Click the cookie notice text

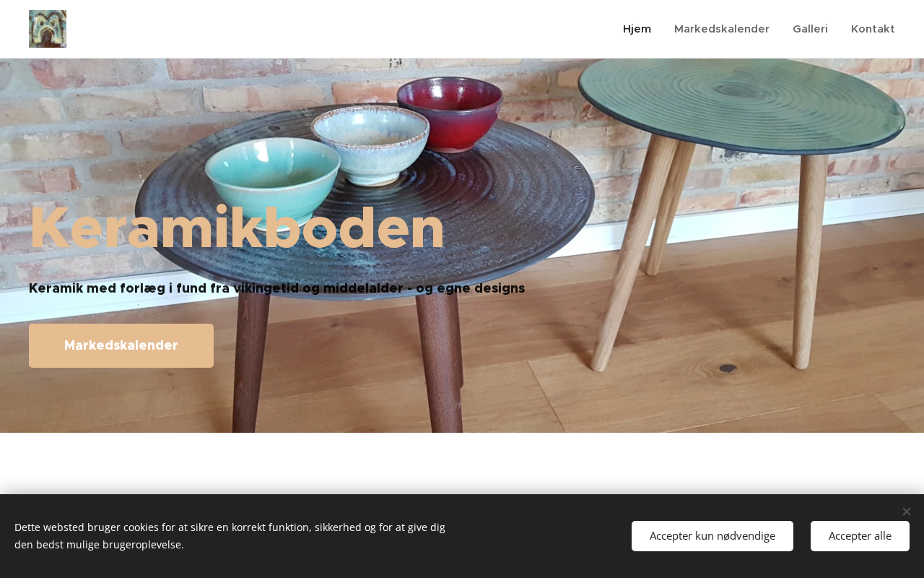230,536
